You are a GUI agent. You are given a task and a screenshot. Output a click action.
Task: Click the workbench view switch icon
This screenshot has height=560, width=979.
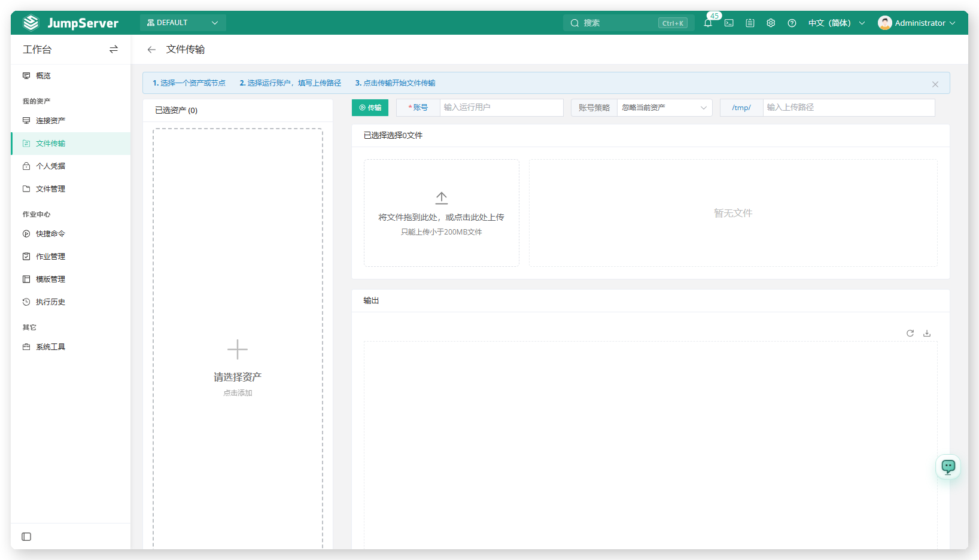[114, 49]
